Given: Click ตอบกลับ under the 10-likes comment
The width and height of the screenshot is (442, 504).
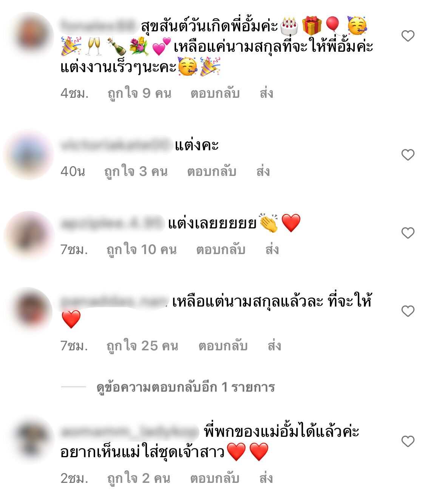Looking at the screenshot, I should (x=221, y=250).
